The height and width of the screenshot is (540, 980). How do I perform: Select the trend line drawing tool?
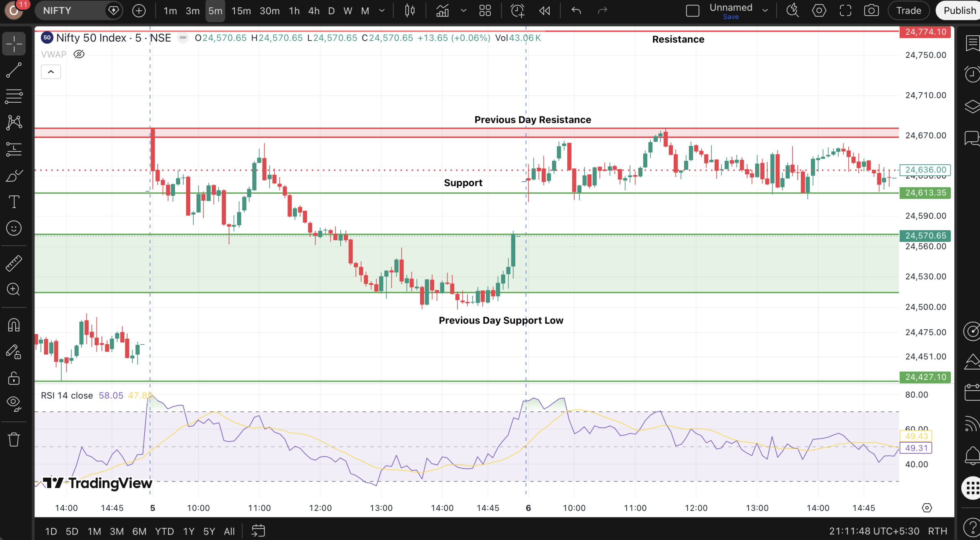[x=14, y=70]
